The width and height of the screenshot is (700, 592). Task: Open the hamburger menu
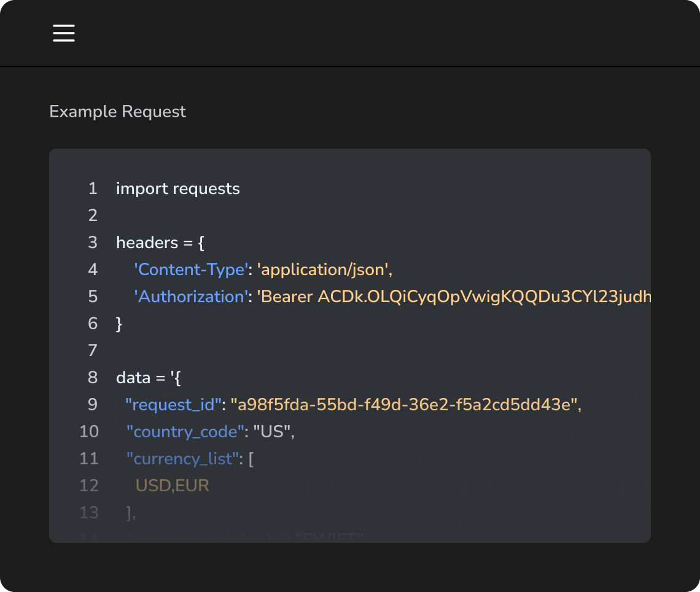[x=64, y=33]
